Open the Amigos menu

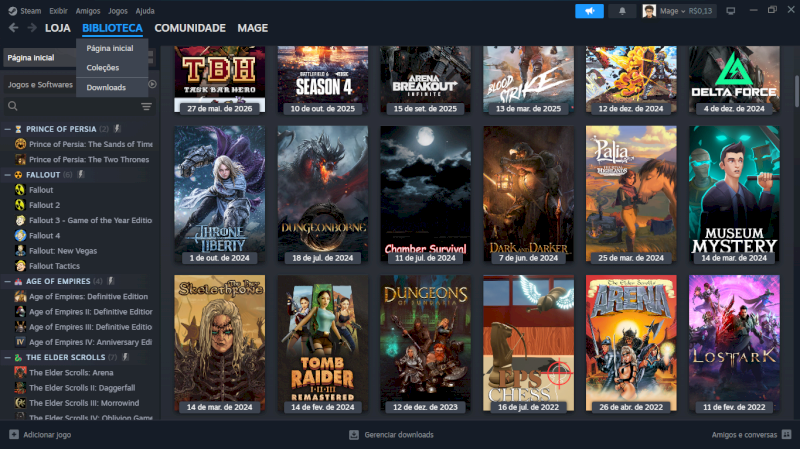click(x=88, y=11)
